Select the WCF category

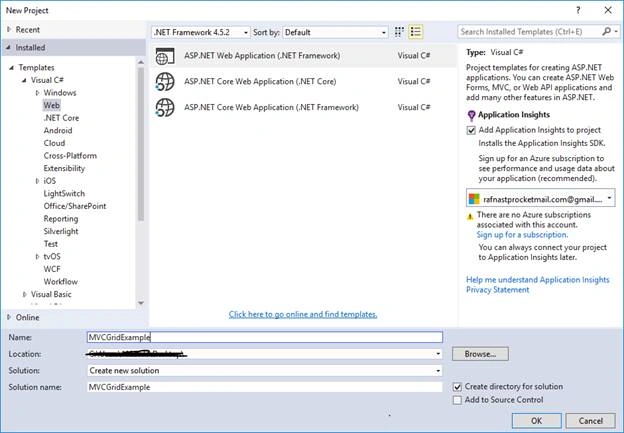(x=52, y=269)
